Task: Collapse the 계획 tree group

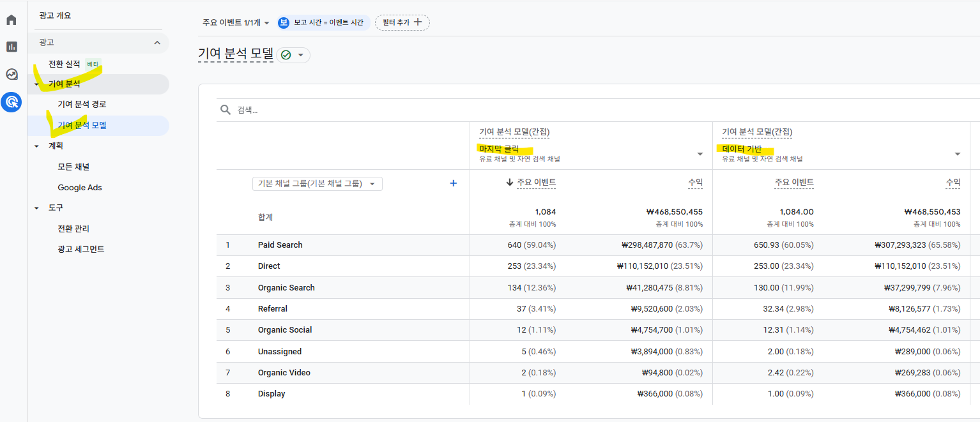Action: pyautogui.click(x=36, y=146)
